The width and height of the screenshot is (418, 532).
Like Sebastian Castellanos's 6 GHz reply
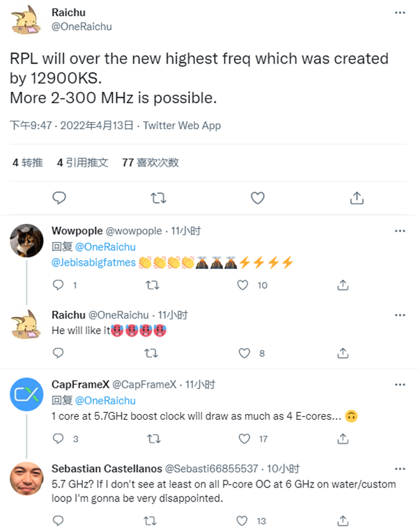click(243, 521)
